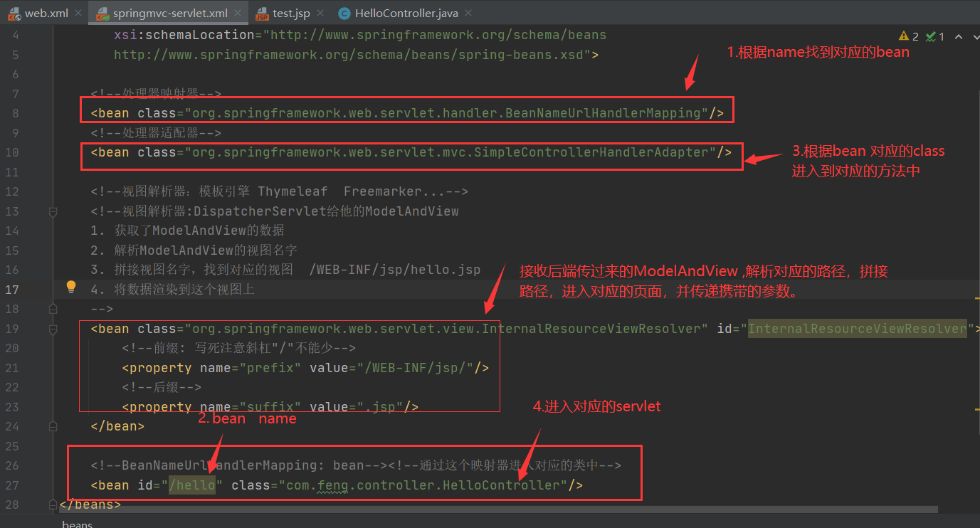Close the test.jsp tab
980x528 pixels.
click(x=320, y=14)
